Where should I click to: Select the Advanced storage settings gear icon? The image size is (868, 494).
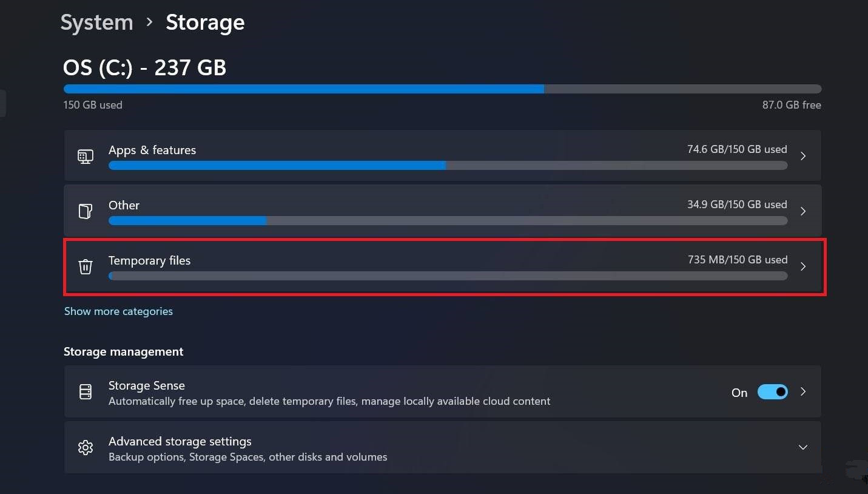[x=85, y=447]
